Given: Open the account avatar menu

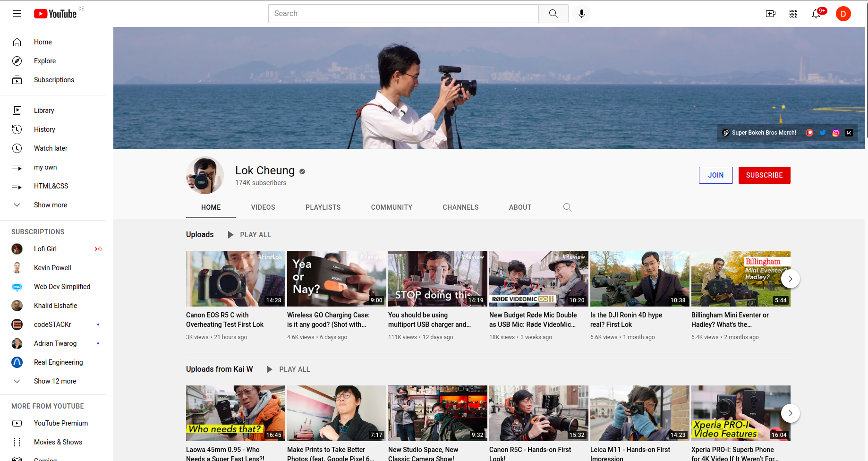Looking at the screenshot, I should click(x=843, y=14).
